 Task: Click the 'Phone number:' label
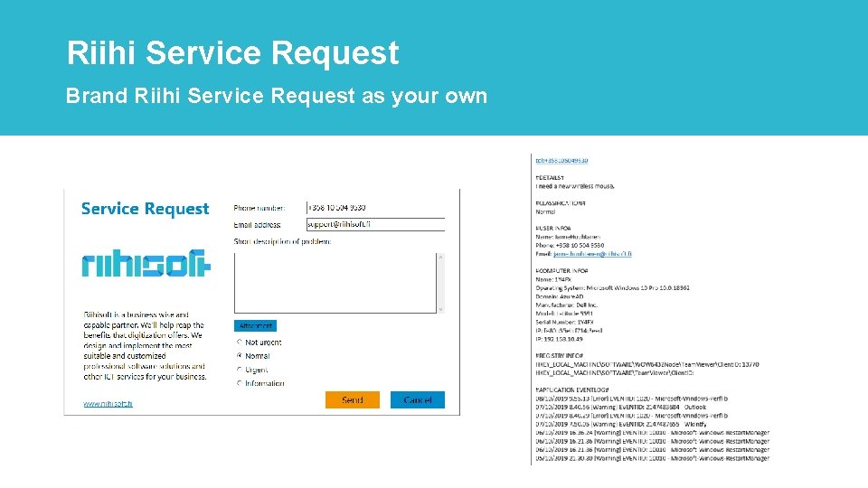(x=259, y=208)
